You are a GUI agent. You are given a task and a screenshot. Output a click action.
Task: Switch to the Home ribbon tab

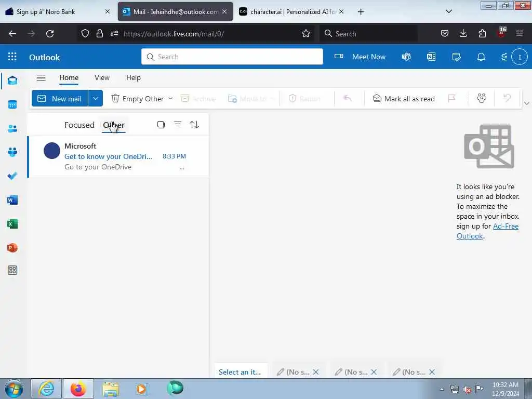pyautogui.click(x=69, y=78)
